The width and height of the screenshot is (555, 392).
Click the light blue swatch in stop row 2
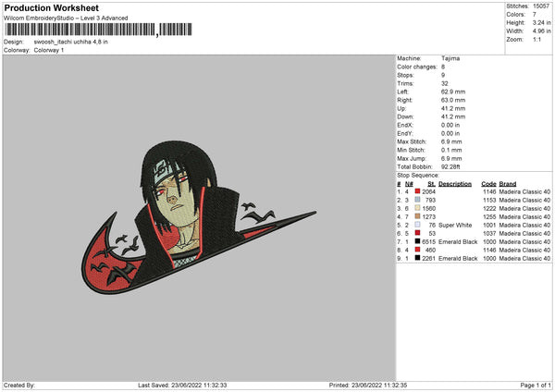417,200
